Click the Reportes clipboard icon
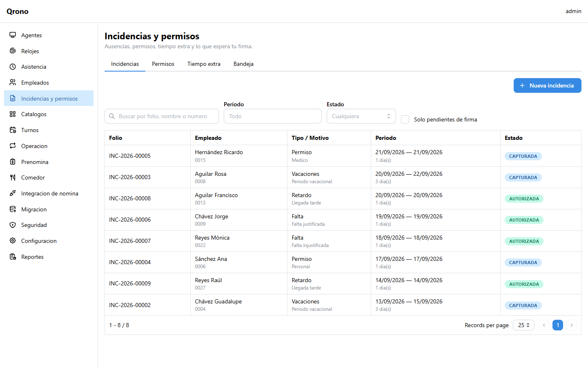 coord(13,257)
